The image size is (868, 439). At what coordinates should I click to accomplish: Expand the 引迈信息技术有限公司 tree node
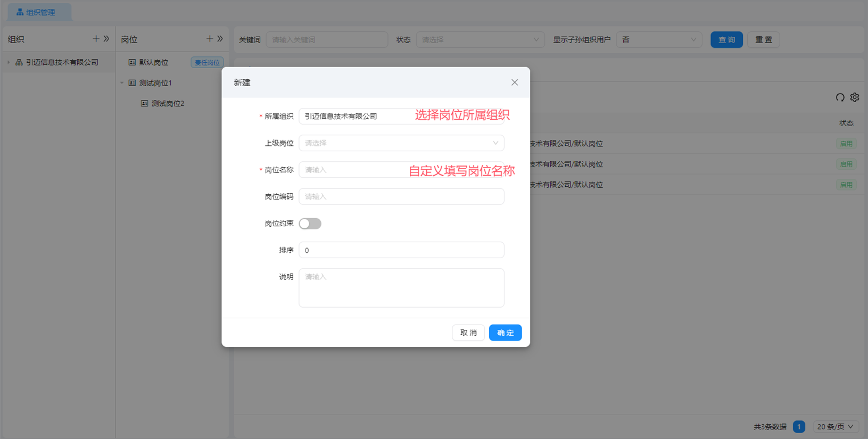pyautogui.click(x=9, y=62)
